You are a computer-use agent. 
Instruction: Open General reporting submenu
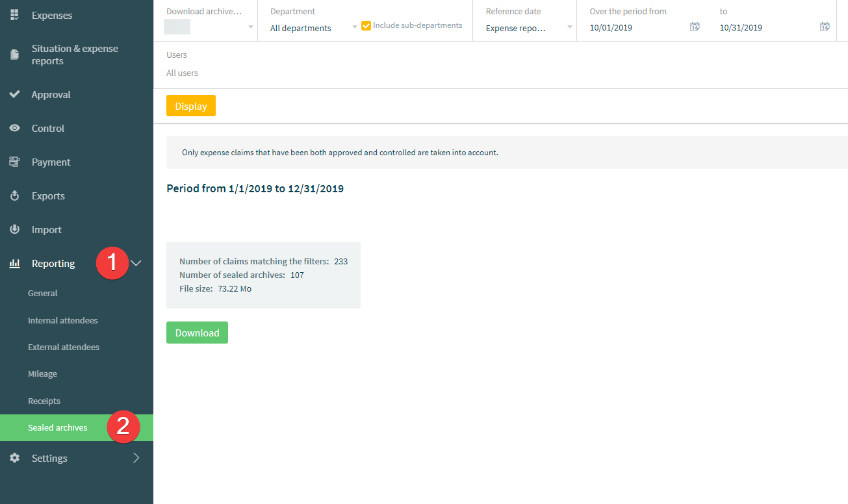coord(43,293)
